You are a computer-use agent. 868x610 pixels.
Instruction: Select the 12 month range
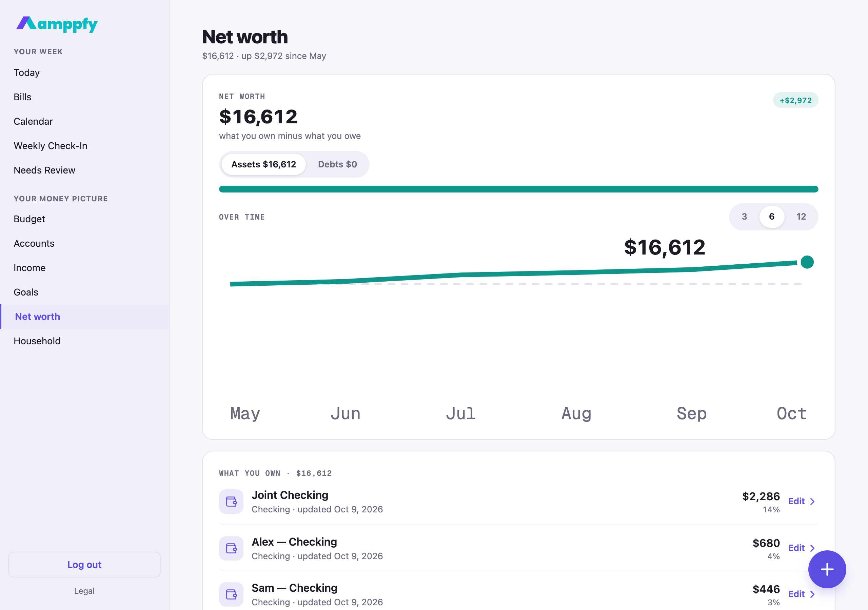click(801, 217)
